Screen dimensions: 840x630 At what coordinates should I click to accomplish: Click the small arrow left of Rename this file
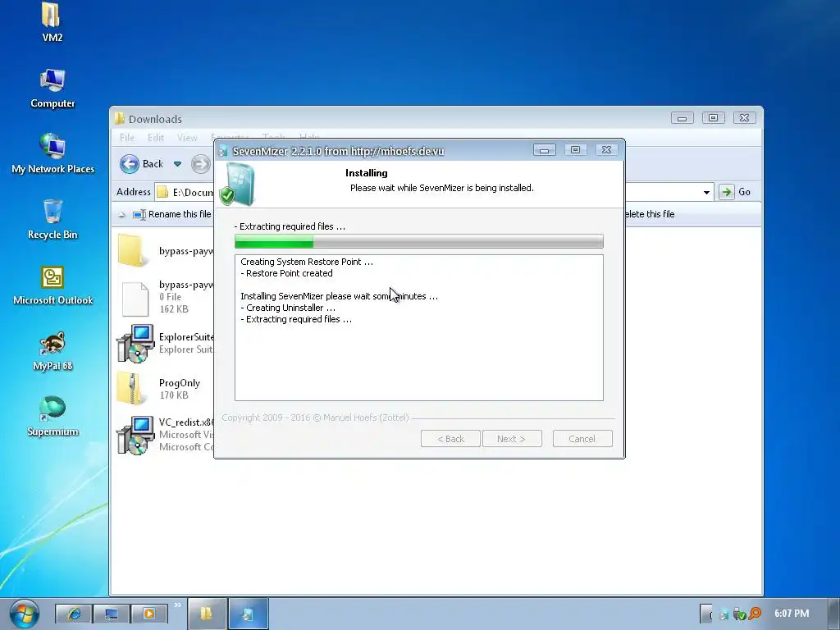tap(121, 215)
